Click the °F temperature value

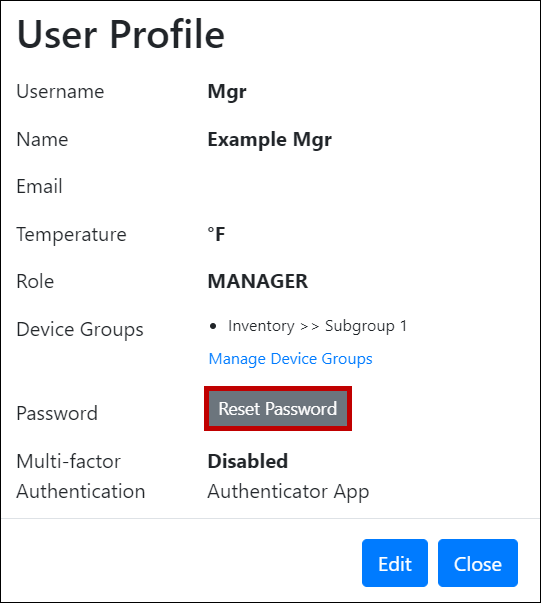click(x=216, y=234)
